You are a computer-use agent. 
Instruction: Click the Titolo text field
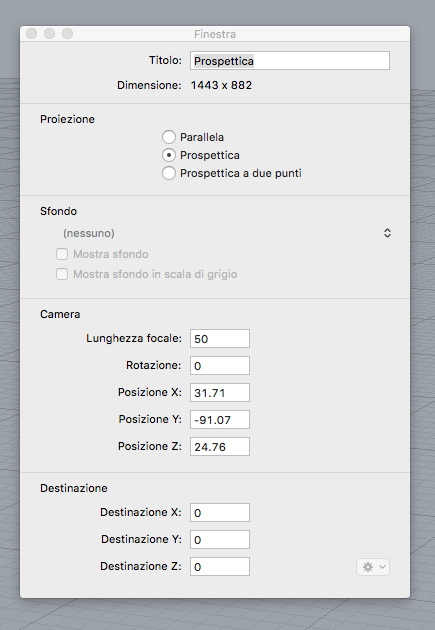click(x=290, y=61)
